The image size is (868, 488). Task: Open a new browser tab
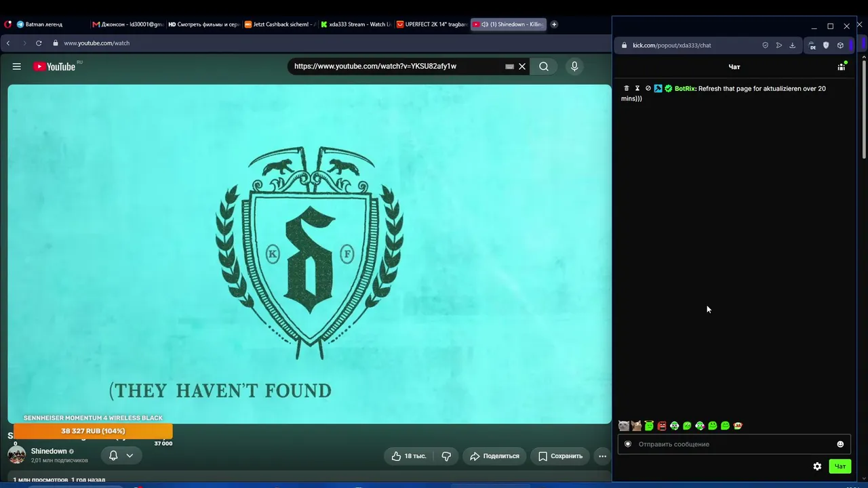coord(554,24)
